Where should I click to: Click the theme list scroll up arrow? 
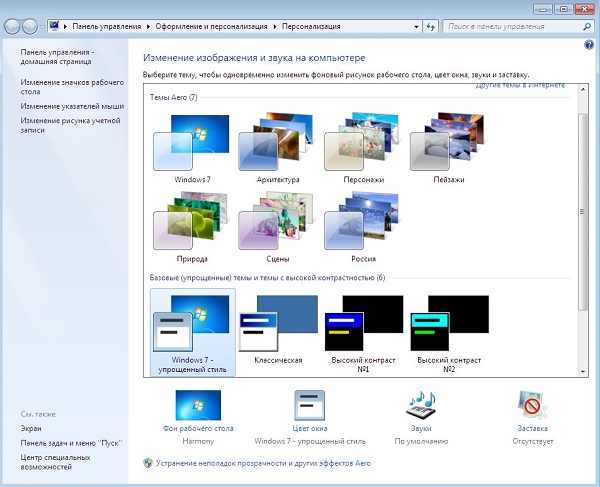583,90
